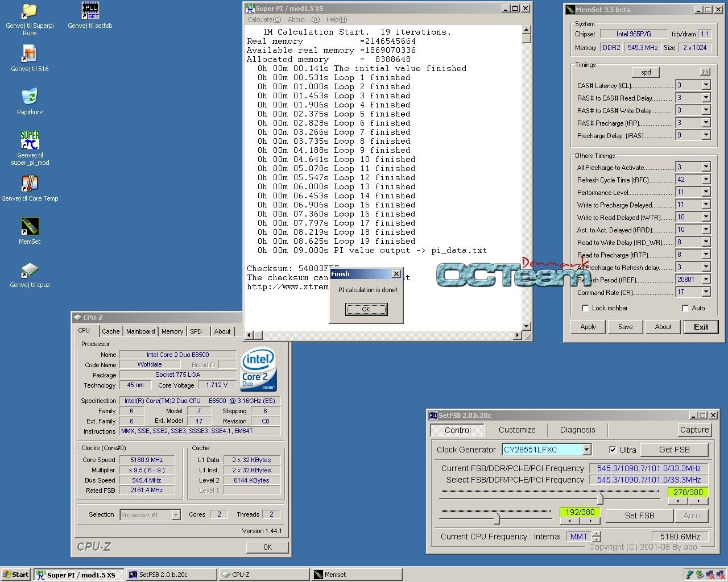Click the Exit button in MemSet
728x582 pixels.
pyautogui.click(x=701, y=327)
